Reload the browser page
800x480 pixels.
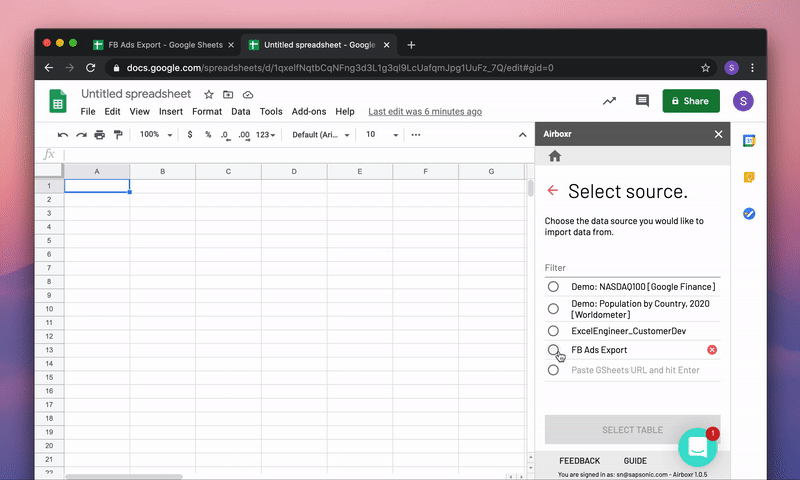point(90,68)
